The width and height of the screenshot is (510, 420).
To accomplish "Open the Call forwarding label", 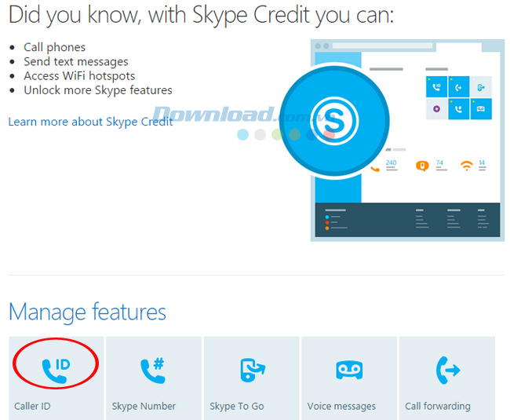I will pyautogui.click(x=438, y=407).
